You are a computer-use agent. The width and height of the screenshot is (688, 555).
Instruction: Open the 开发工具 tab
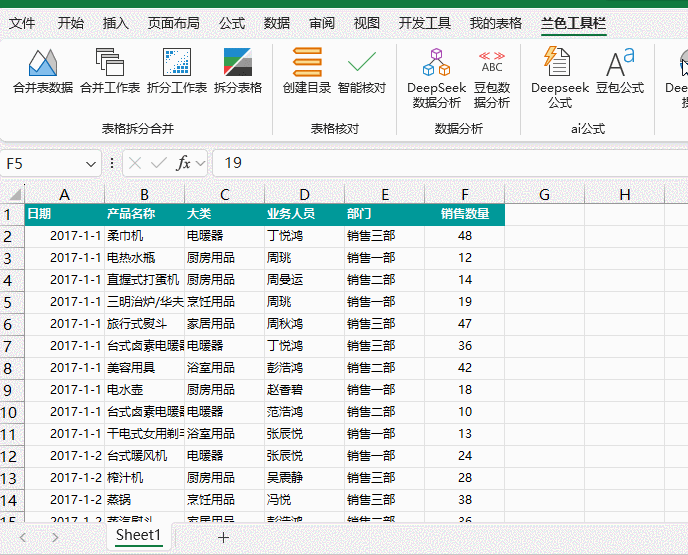(424, 23)
